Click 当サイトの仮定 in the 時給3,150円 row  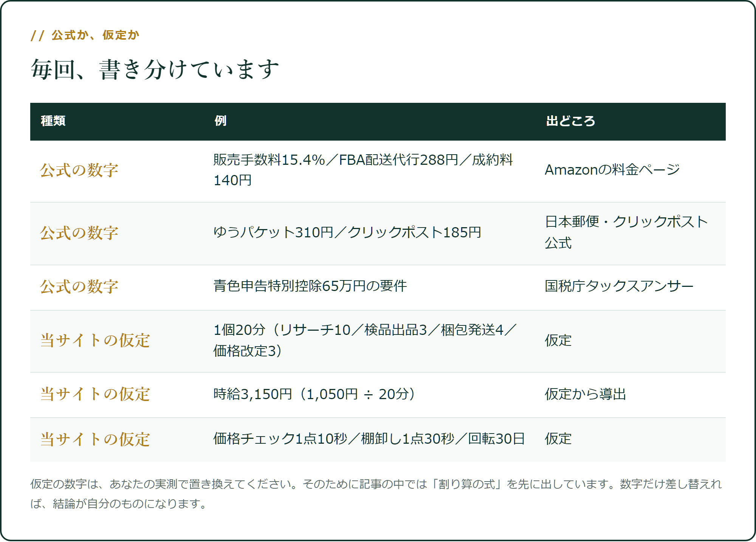pos(95,394)
